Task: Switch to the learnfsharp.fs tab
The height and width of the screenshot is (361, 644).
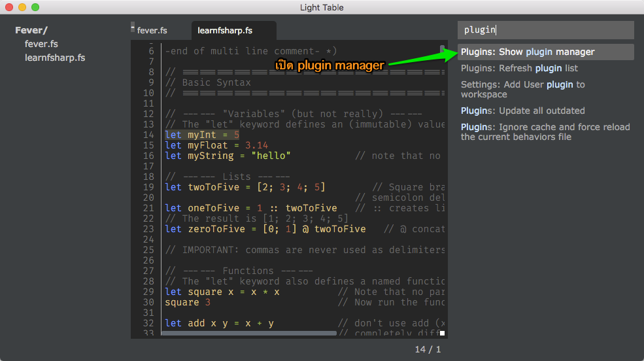Action: (225, 30)
